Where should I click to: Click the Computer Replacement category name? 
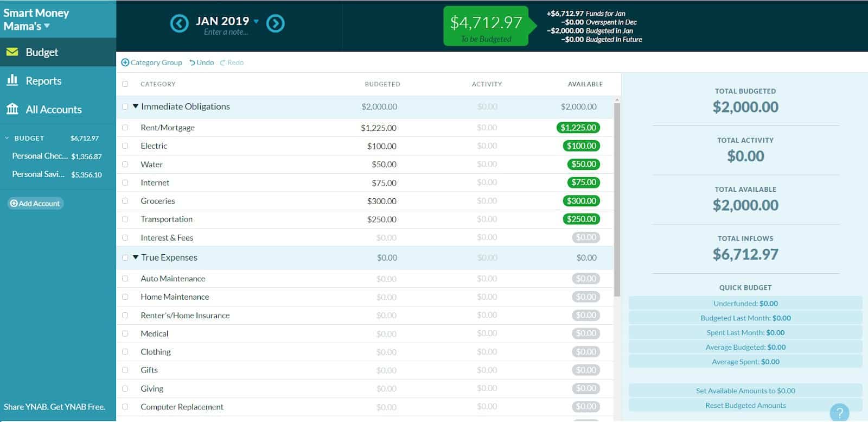click(182, 407)
